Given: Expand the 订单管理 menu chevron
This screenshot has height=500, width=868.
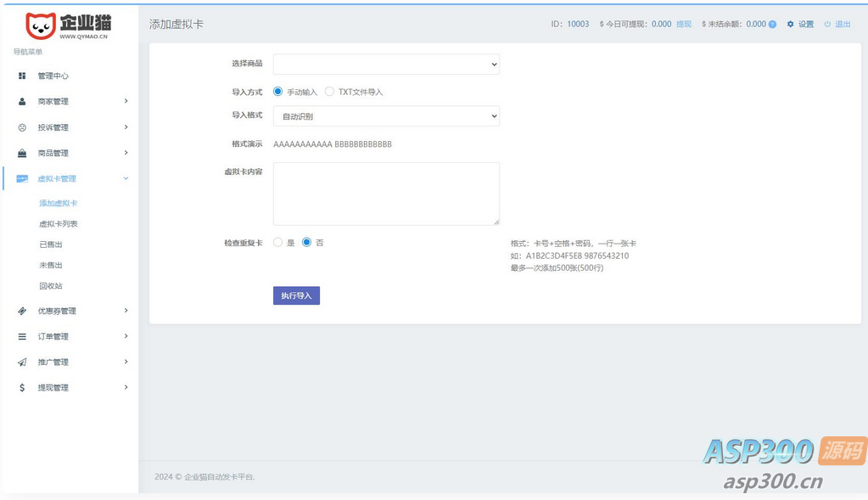Looking at the screenshot, I should point(126,336).
